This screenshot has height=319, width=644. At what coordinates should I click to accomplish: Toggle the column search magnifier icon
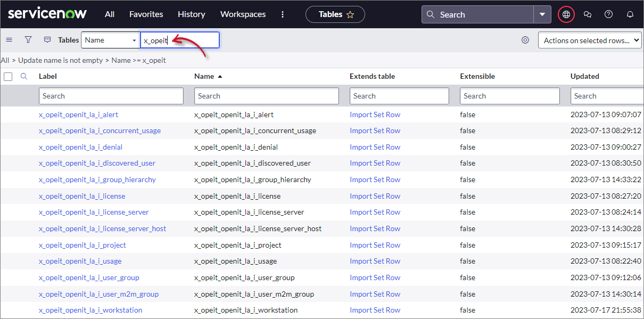[x=24, y=76]
